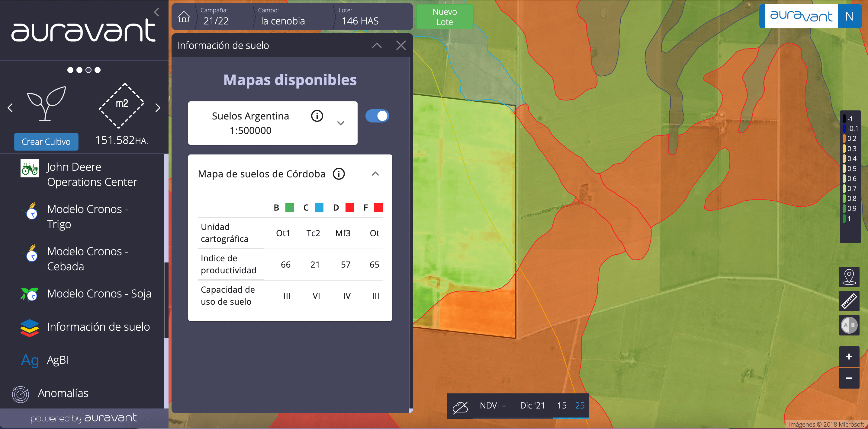868x429 pixels.
Task: Collapse Mapa de suelos de Córdoba section
Action: 375,174
